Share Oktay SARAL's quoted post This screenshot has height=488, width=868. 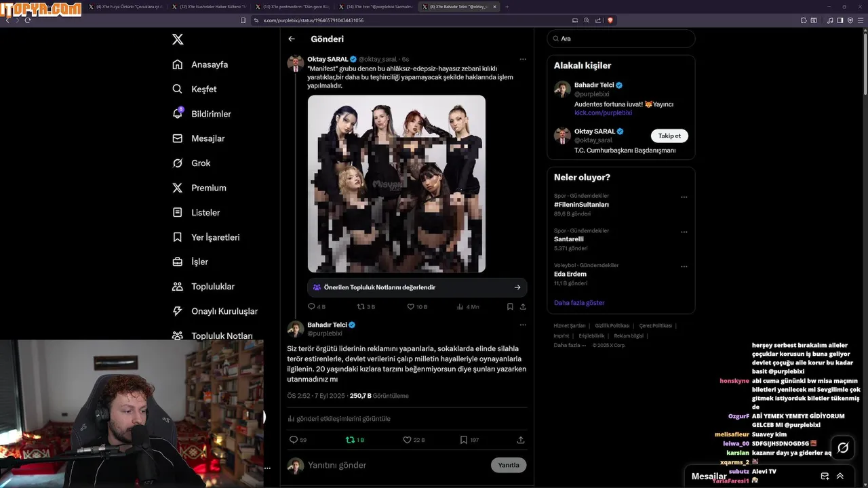point(523,306)
